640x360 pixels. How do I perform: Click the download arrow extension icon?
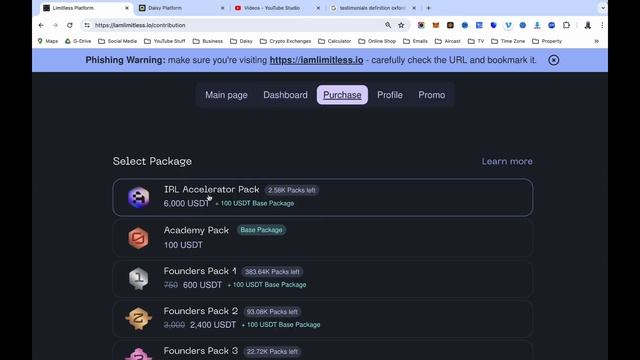point(537,25)
